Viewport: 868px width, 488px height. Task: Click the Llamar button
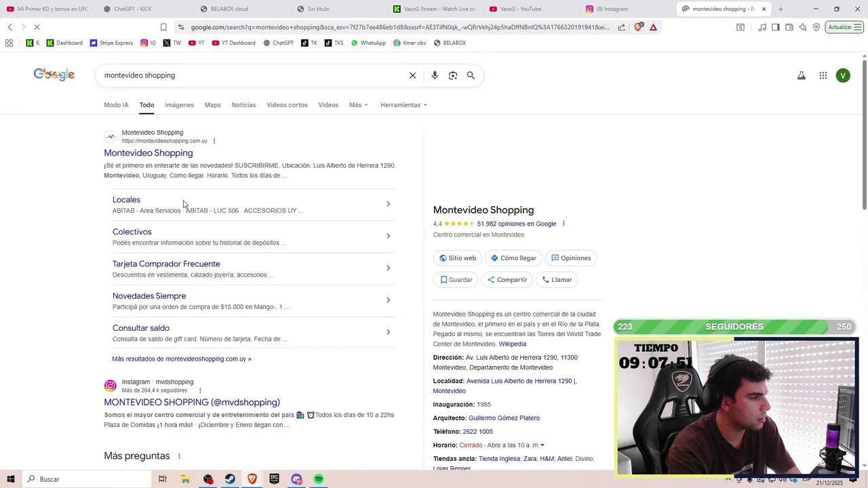pos(557,280)
